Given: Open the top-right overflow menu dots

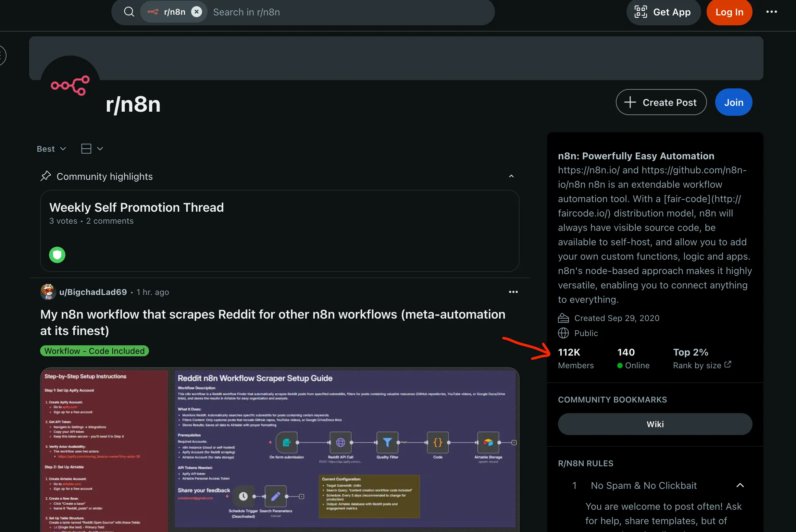Looking at the screenshot, I should point(771,12).
